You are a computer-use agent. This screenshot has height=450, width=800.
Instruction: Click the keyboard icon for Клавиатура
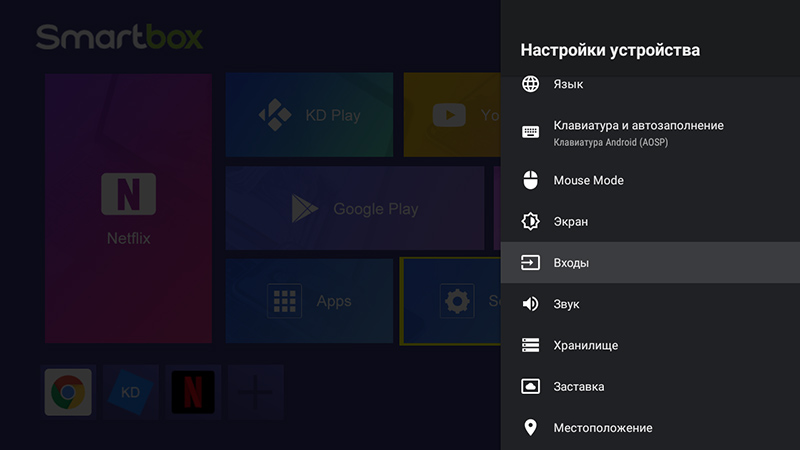click(x=530, y=132)
